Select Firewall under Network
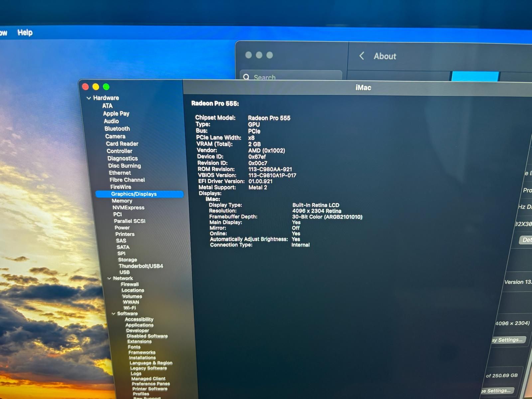The width and height of the screenshot is (532, 399). [130, 284]
